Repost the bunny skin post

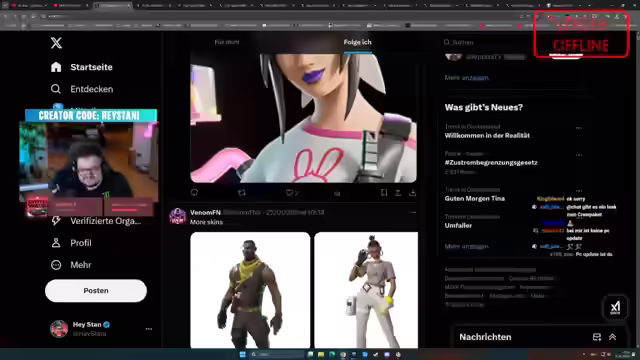[x=242, y=193]
